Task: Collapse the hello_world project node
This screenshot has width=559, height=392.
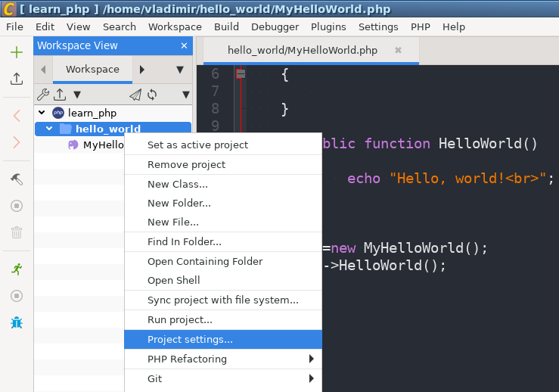Action: 49,129
